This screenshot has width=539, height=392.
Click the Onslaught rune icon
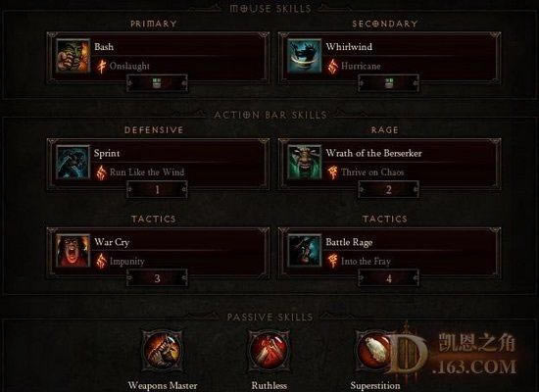(x=101, y=66)
